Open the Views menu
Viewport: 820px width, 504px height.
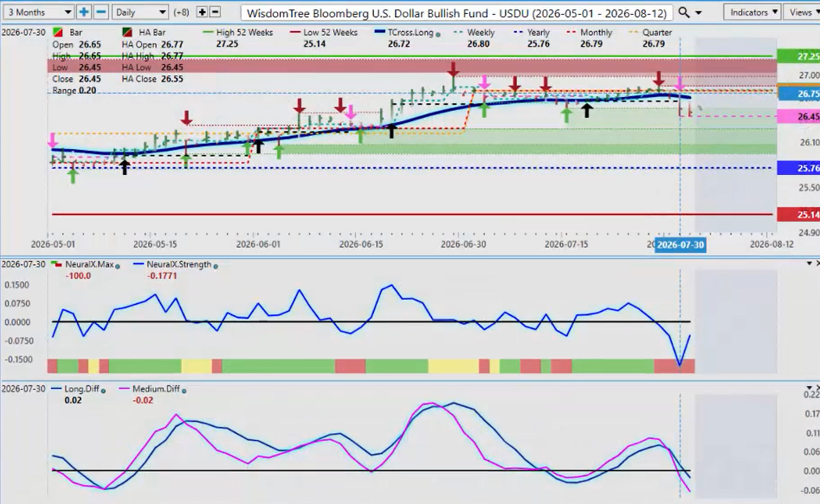pyautogui.click(x=803, y=12)
